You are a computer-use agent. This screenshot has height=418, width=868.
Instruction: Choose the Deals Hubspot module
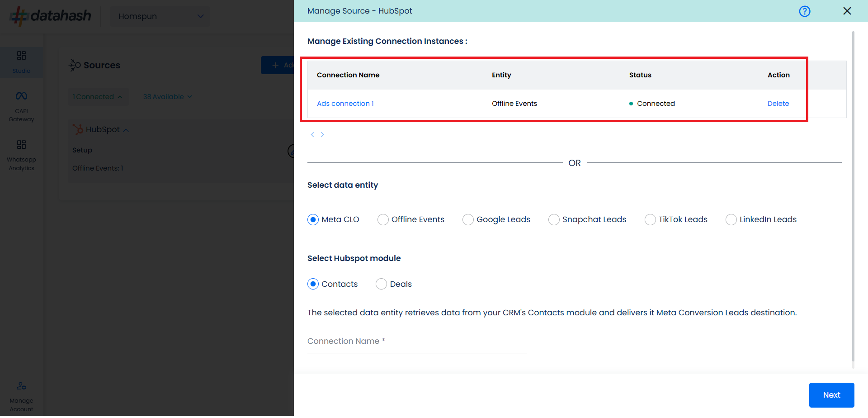(381, 284)
